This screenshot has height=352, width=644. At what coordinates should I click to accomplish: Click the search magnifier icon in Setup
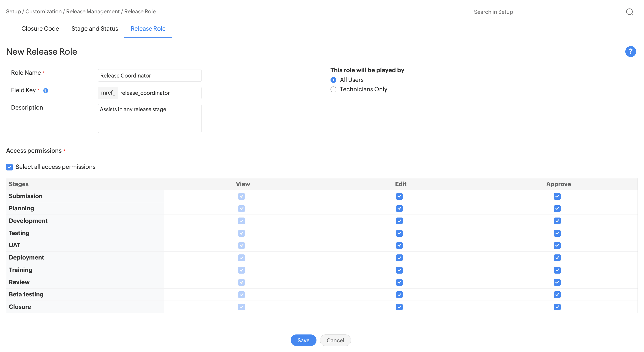[x=629, y=12]
